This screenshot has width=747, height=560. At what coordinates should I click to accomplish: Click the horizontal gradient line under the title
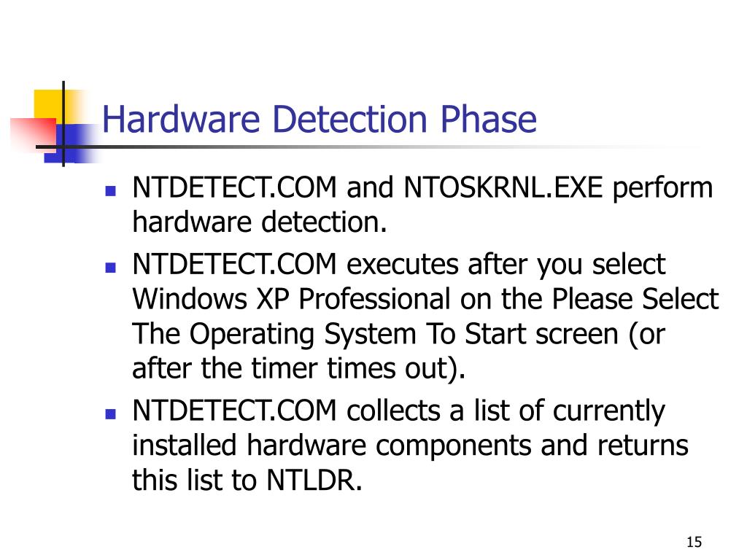click(x=362, y=147)
